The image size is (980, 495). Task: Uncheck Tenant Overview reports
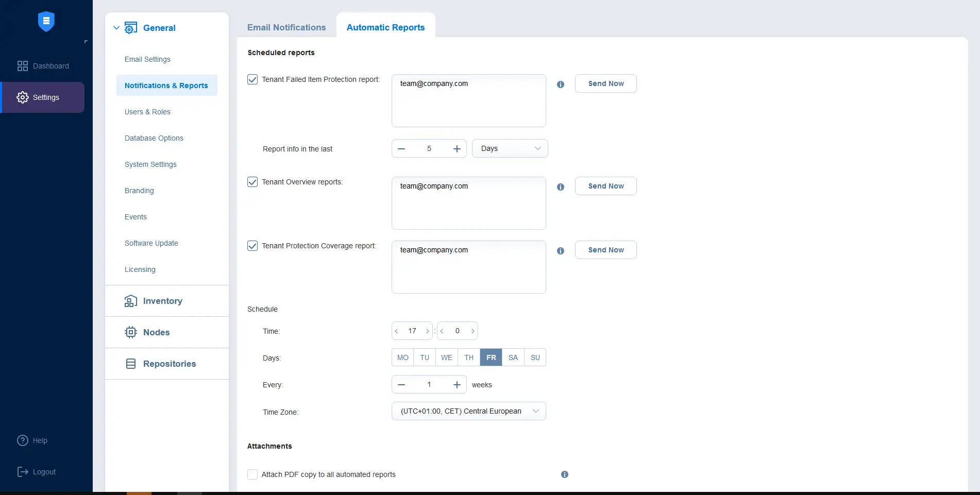click(x=252, y=182)
